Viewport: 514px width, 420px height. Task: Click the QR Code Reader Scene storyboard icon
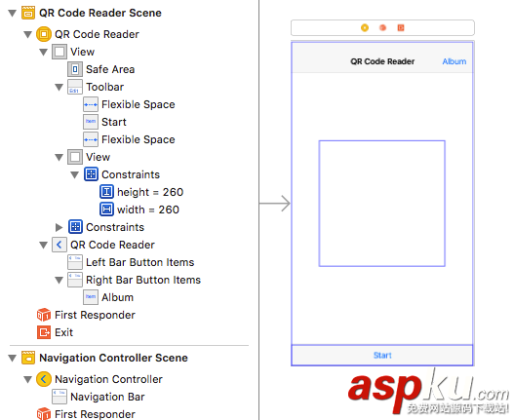pos(28,13)
